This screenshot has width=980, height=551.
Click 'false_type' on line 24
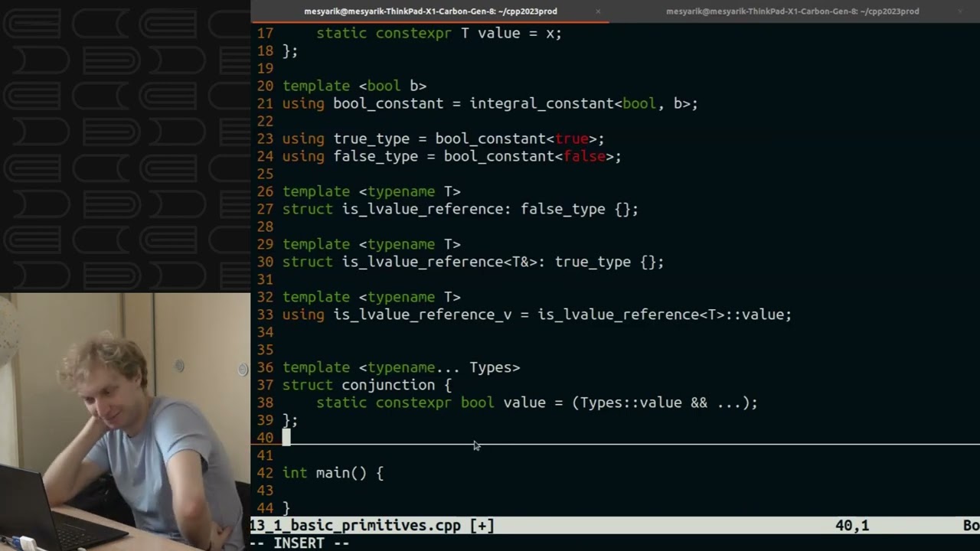click(376, 156)
